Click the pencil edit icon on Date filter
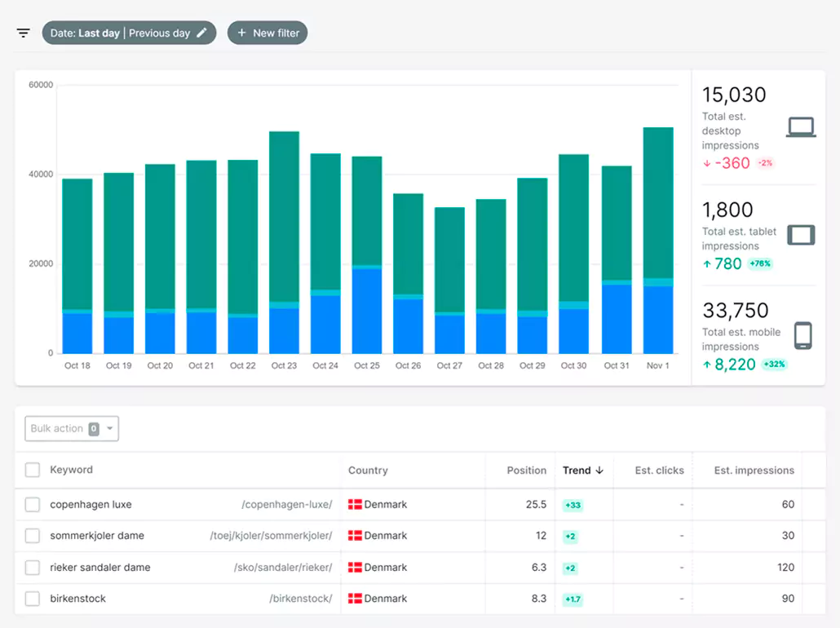840x628 pixels. coord(202,33)
